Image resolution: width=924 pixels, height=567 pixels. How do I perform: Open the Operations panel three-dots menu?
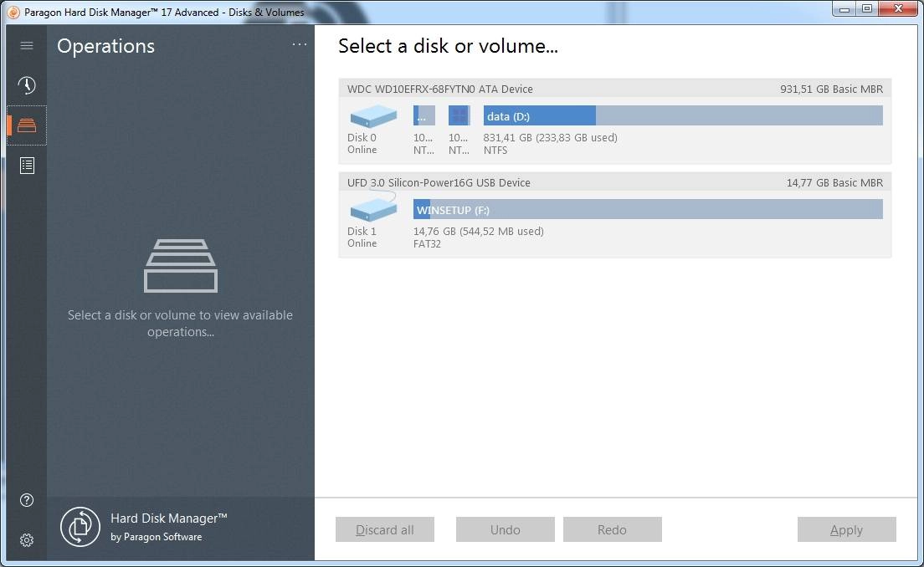[300, 45]
